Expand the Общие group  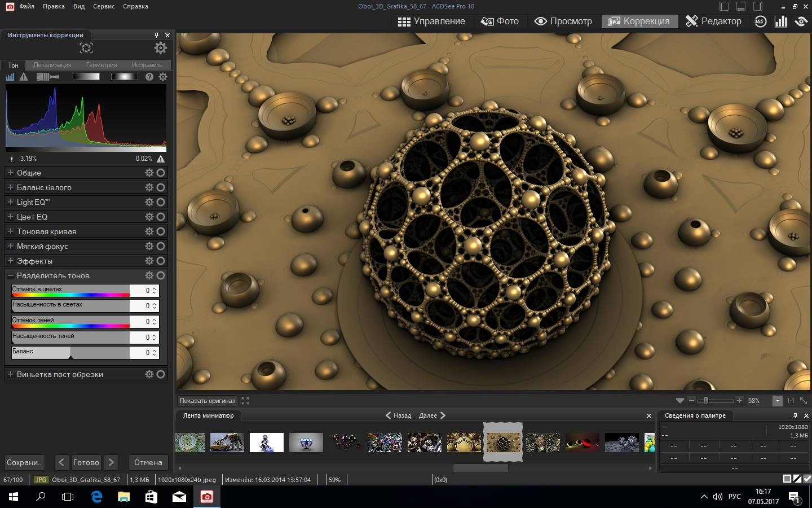(10, 173)
